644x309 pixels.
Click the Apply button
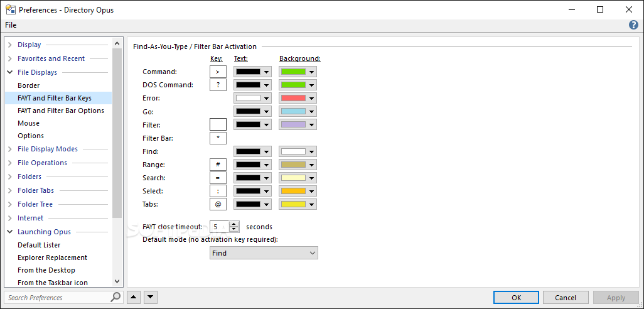coord(616,298)
